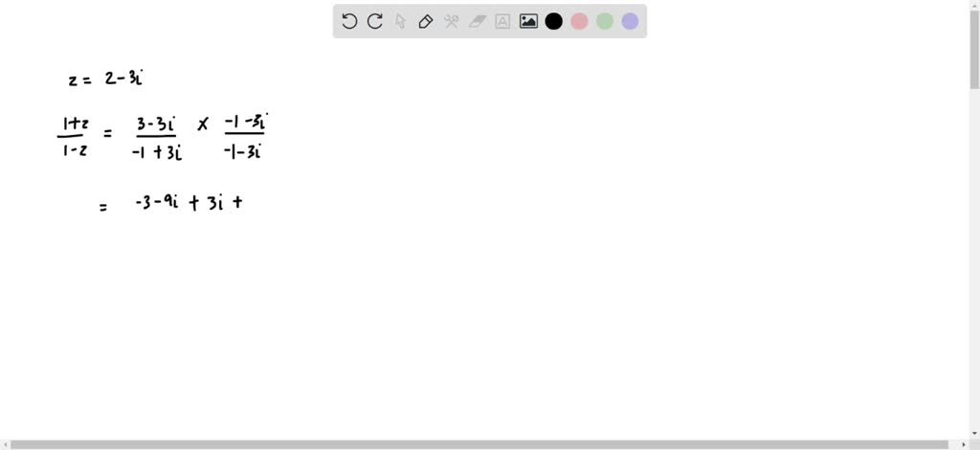
Task: Insert an image with the picture icon
Action: coord(528,21)
